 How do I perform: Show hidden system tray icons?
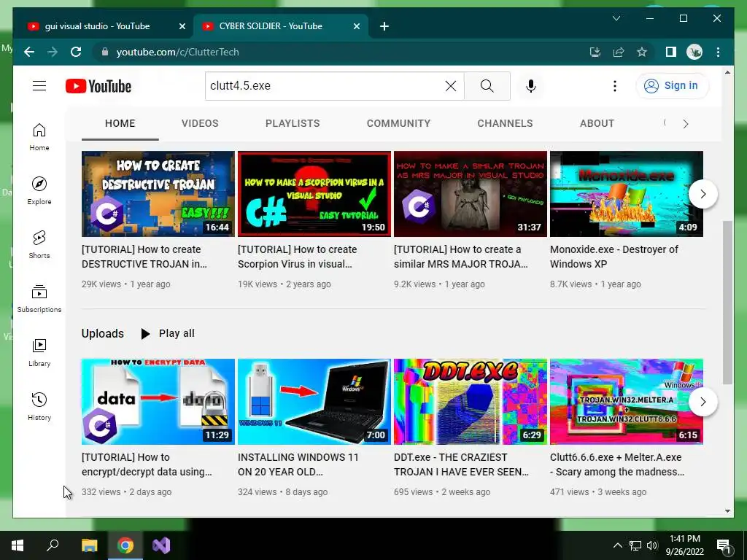(x=617, y=545)
